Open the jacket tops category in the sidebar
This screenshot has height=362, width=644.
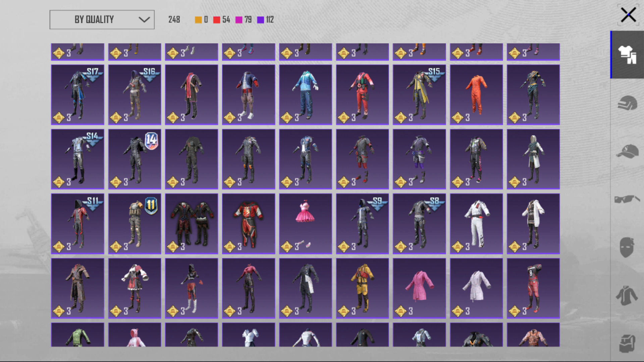click(x=627, y=296)
